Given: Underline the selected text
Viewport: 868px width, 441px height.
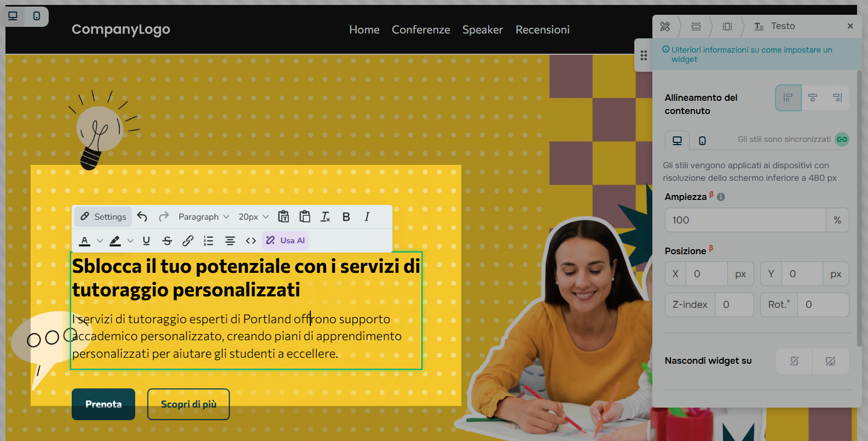Looking at the screenshot, I should [146, 240].
